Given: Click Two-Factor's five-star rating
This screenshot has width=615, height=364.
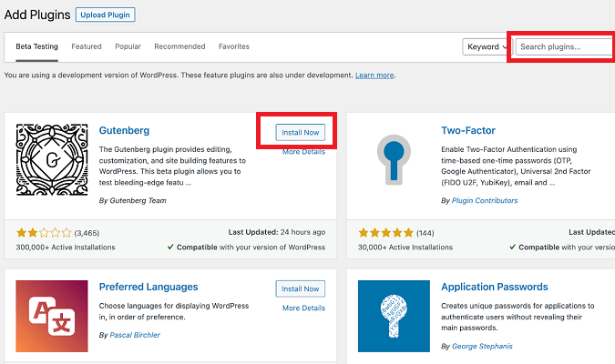Looking at the screenshot, I should (x=386, y=233).
